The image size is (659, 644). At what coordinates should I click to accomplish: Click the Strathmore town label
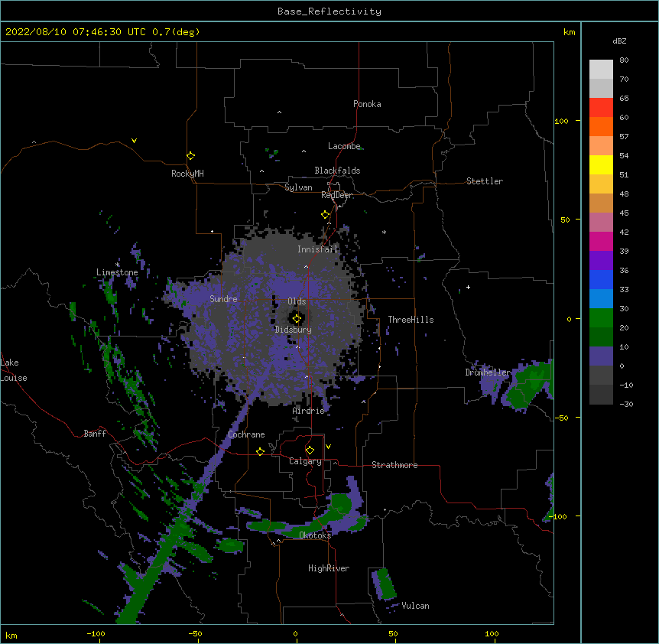(394, 465)
